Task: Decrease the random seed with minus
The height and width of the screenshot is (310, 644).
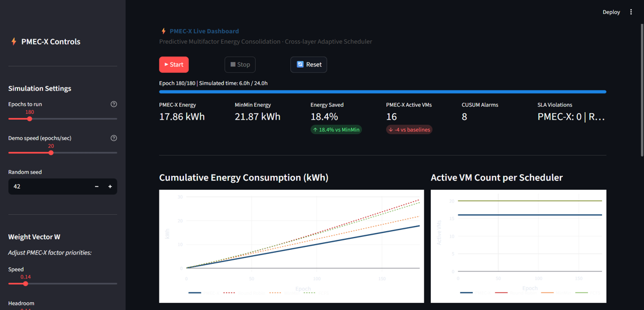Action: (97, 186)
